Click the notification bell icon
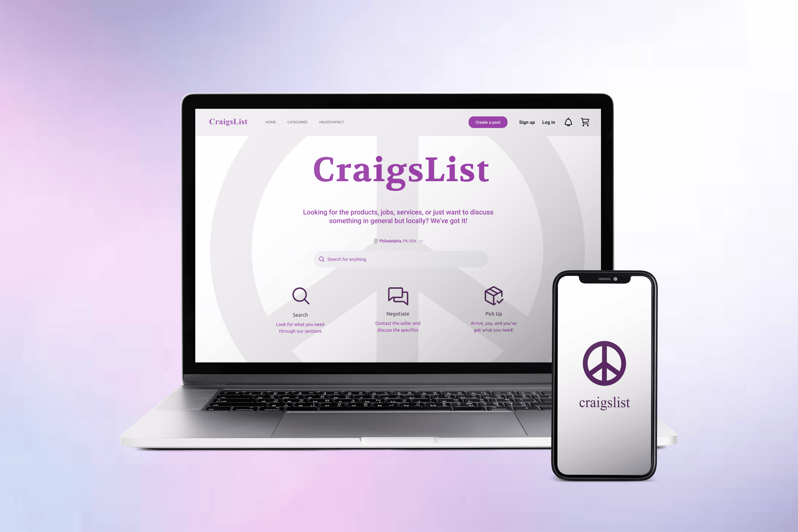Screen dimensions: 798x532 [x=568, y=122]
